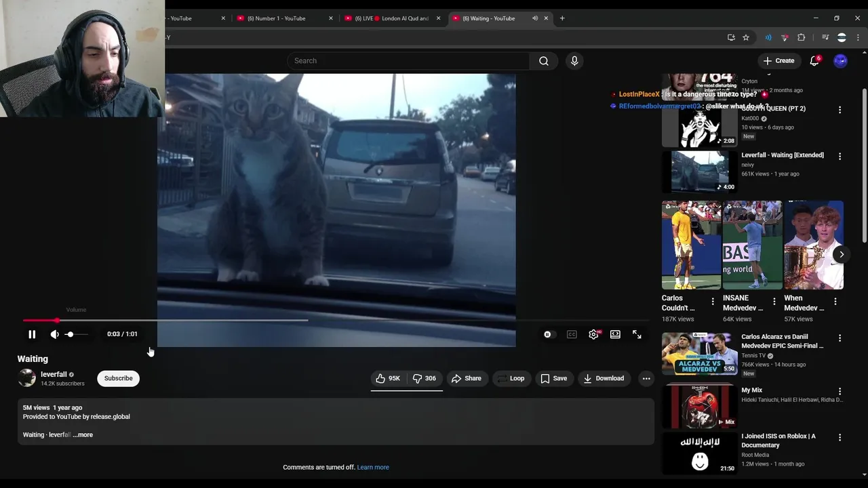
Task: Close the Number 1 - YouTube tab
Action: pyautogui.click(x=331, y=18)
